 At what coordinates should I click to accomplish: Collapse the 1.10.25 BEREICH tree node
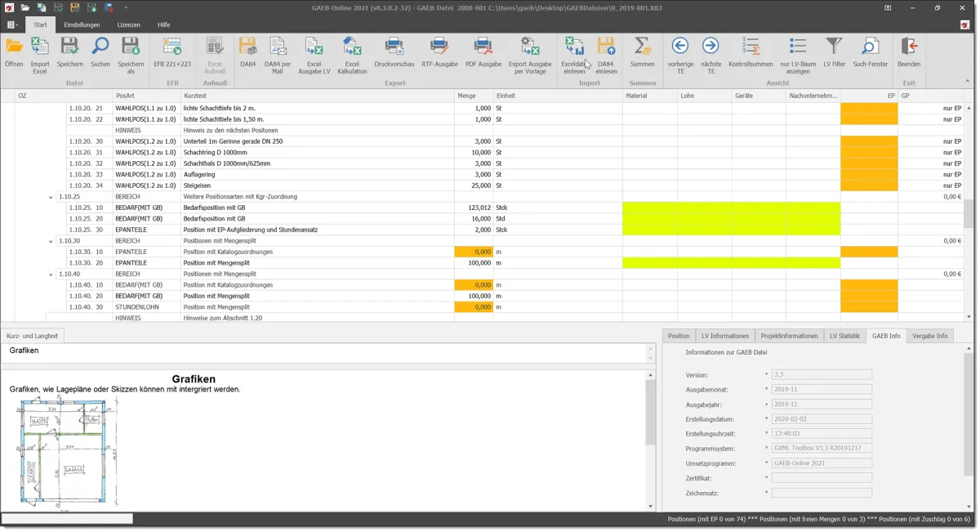click(x=51, y=197)
